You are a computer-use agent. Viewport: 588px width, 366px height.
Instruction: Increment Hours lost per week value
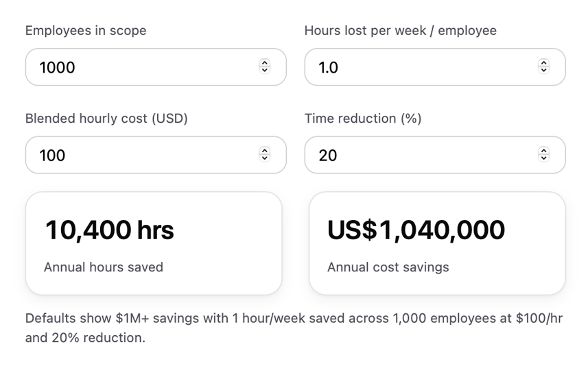click(x=544, y=63)
